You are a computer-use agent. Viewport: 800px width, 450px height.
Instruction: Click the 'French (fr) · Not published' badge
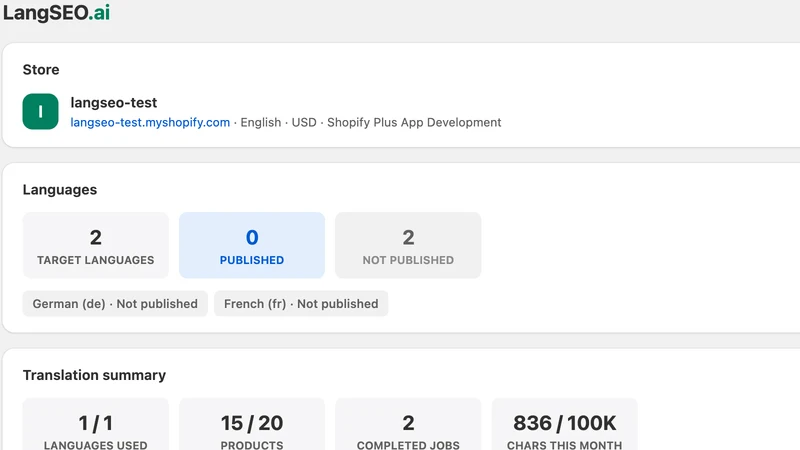tap(301, 304)
